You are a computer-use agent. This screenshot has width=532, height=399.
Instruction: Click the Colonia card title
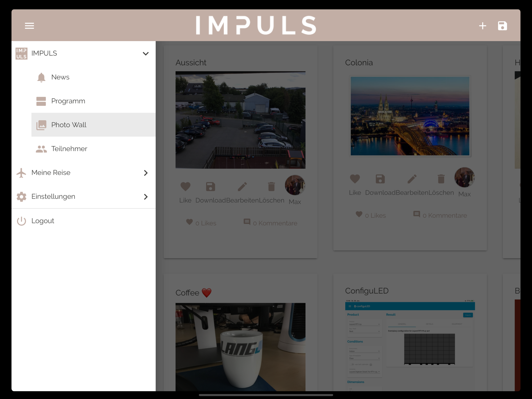pos(359,63)
